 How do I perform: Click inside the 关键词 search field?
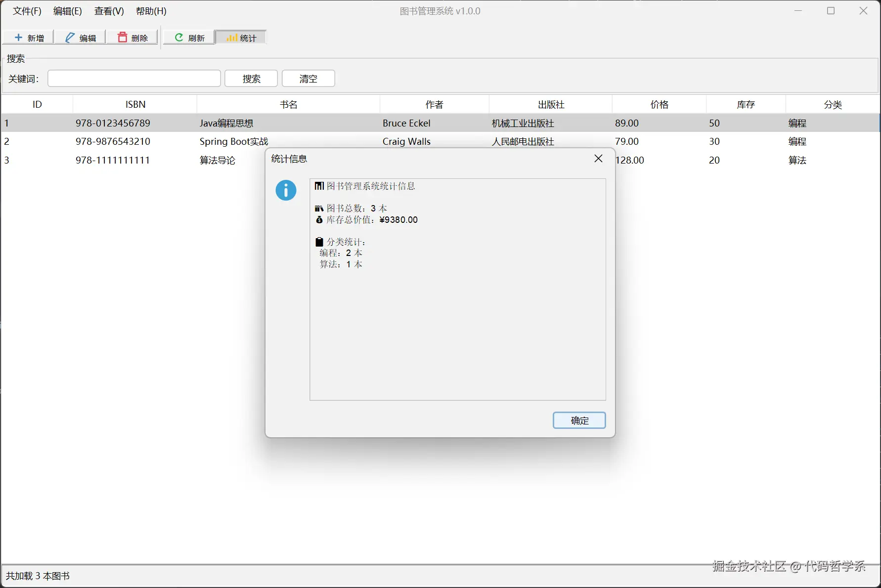[x=133, y=78]
